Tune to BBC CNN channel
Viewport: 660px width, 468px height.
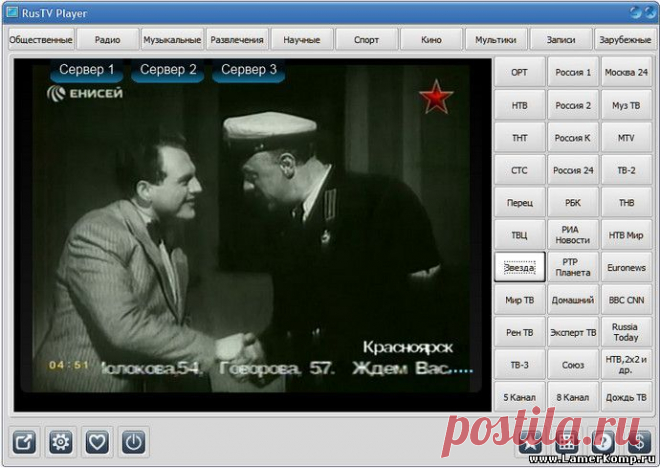(626, 300)
